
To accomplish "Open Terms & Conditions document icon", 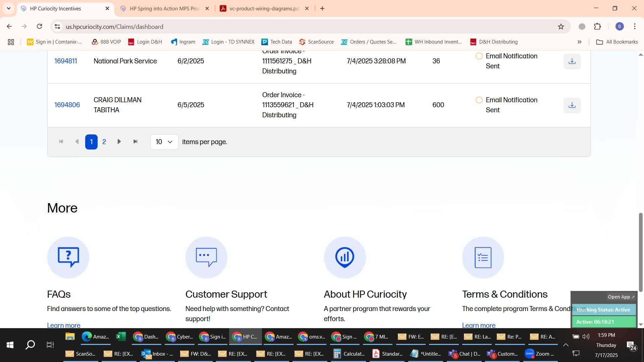I will click(x=483, y=257).
